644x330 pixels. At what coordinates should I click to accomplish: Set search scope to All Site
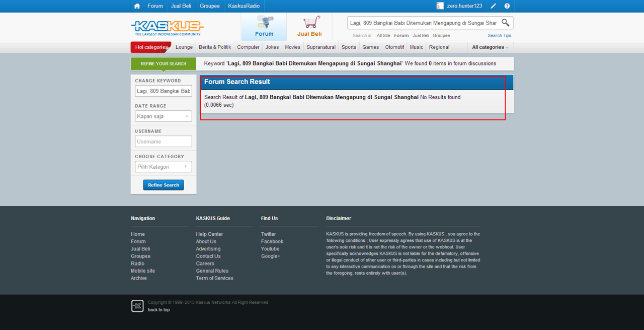[x=383, y=36]
